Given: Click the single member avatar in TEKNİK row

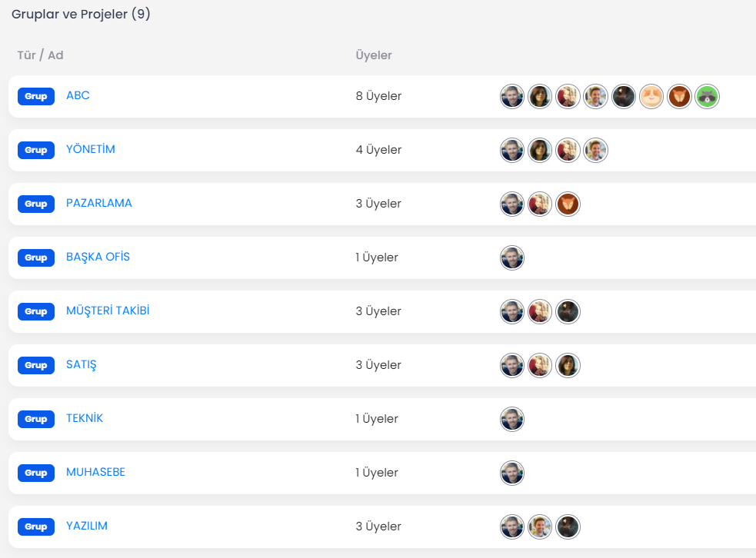Looking at the screenshot, I should 512,419.
